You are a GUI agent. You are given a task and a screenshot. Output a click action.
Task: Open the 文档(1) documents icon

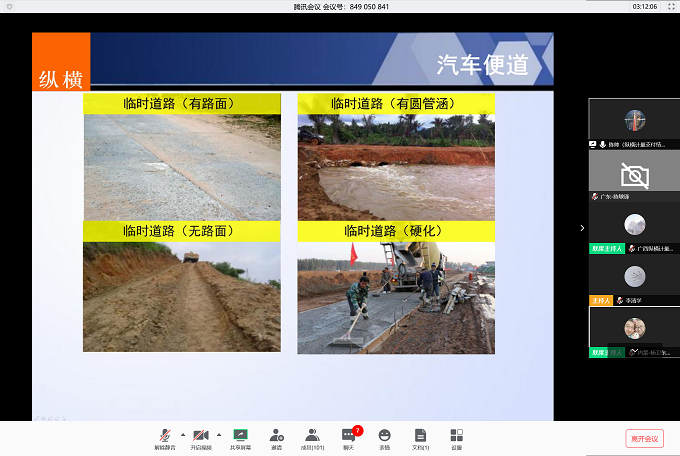point(420,435)
